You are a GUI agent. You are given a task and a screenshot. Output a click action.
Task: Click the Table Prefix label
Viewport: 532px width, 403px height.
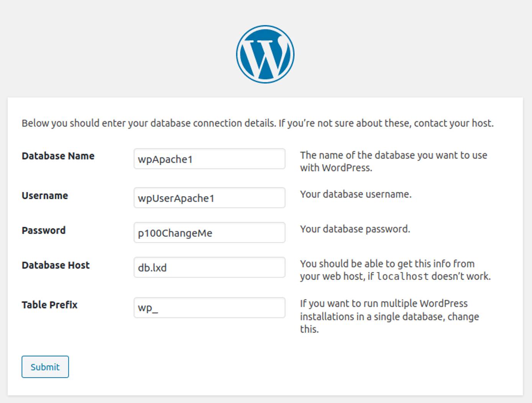49,305
